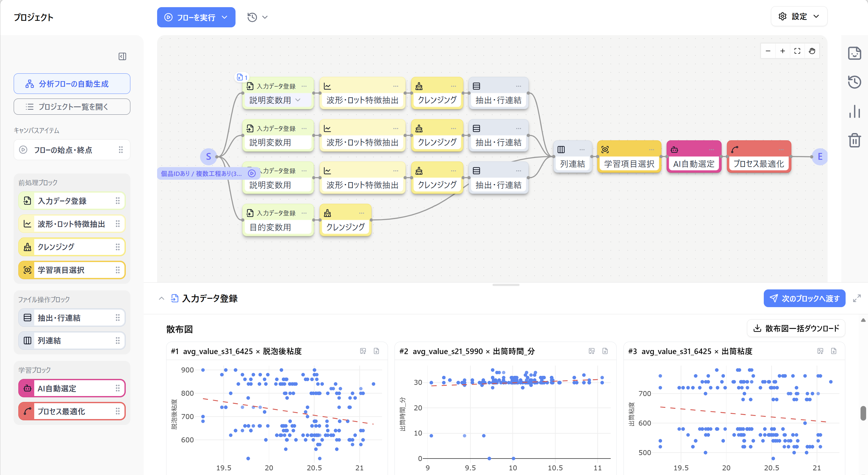The height and width of the screenshot is (475, 868).
Task: Open the 設定 dropdown menu
Action: coord(799,16)
